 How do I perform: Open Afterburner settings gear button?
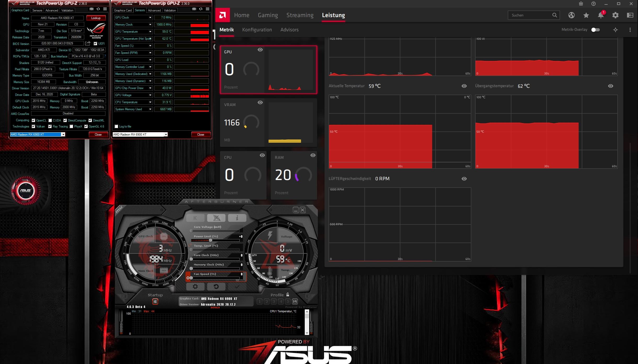click(x=195, y=287)
